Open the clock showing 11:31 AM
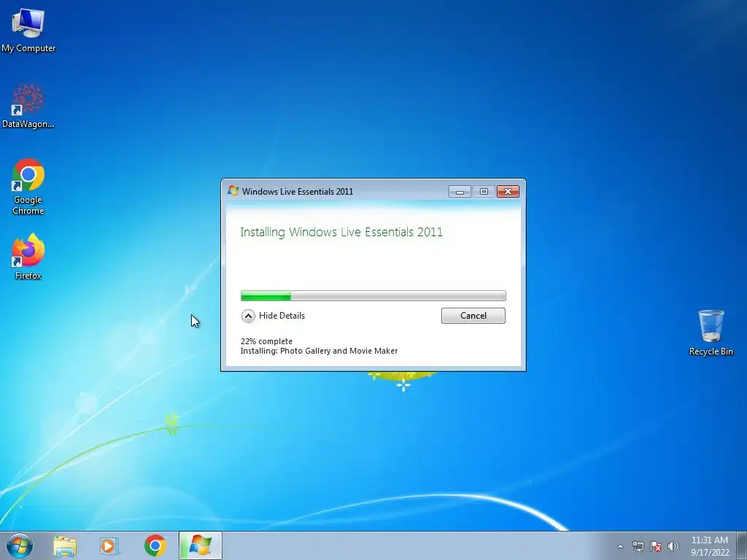 (710, 546)
